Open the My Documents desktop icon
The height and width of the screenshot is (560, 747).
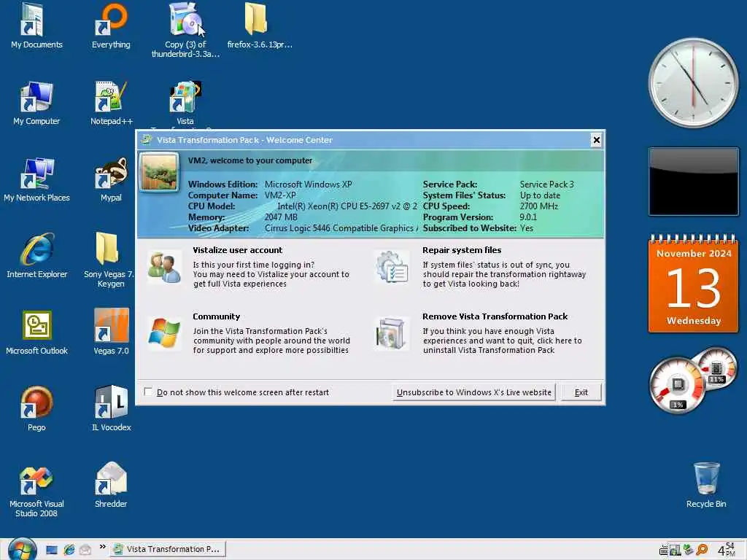point(36,26)
